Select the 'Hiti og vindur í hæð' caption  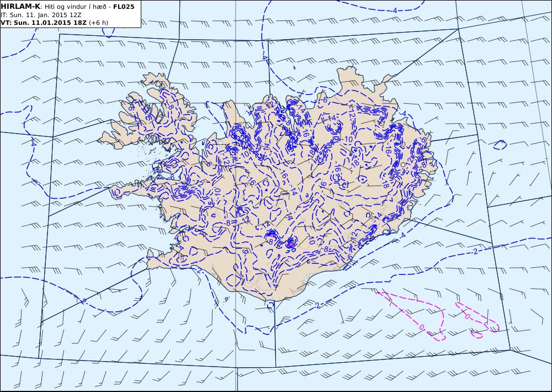click(x=76, y=7)
